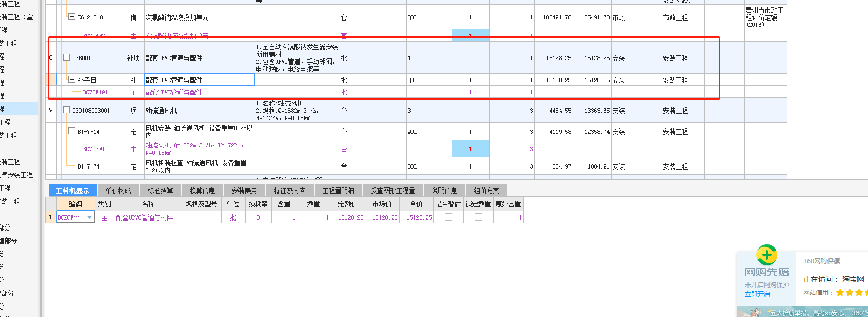Click the 334.97 unit price cell
Image resolution: width=868 pixels, height=317 pixels.
click(x=554, y=166)
